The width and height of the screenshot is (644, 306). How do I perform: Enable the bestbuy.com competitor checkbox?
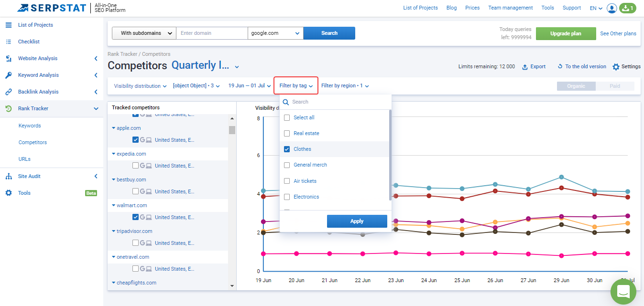[136, 191]
